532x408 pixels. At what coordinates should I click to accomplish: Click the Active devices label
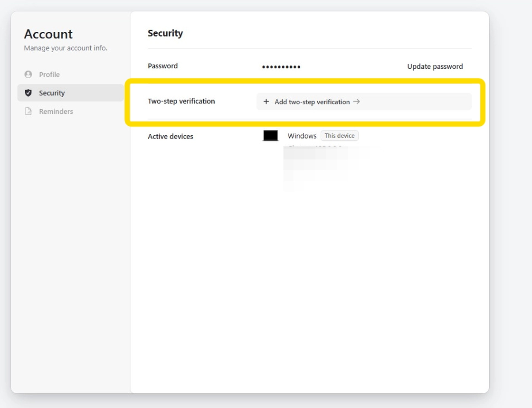pos(171,136)
